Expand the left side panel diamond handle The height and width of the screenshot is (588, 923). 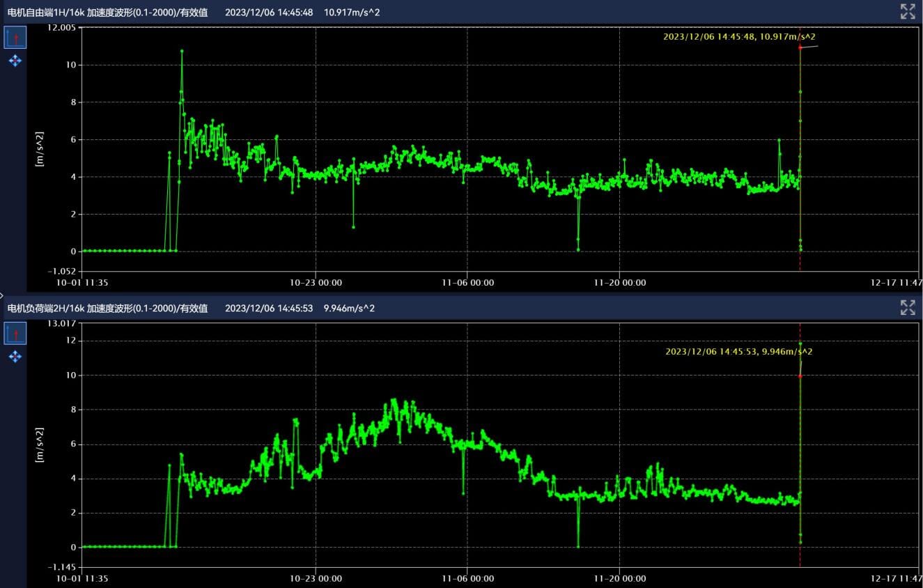point(2,295)
